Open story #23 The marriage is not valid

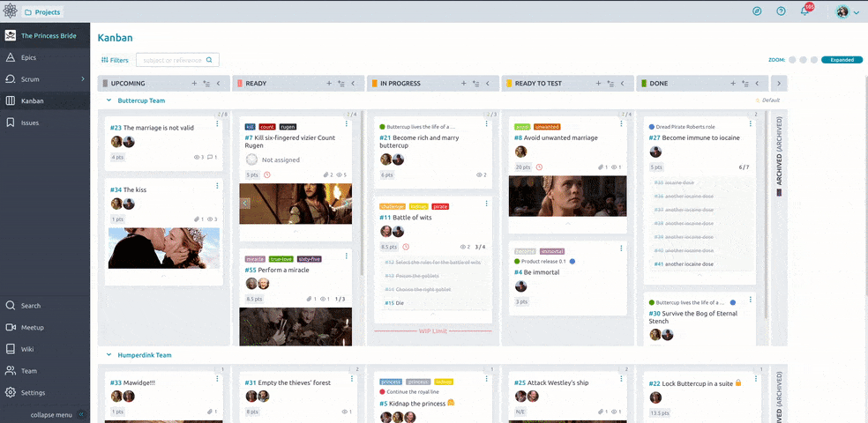coord(153,128)
